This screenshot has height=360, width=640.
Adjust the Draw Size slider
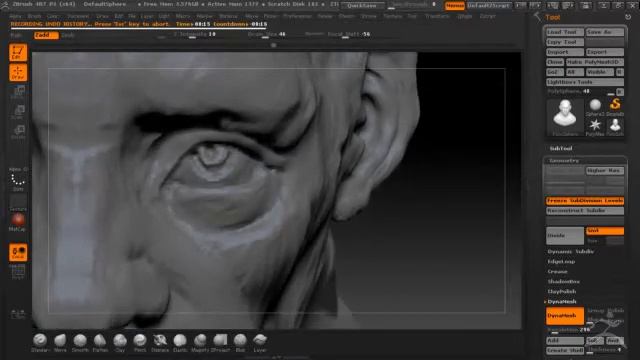267,35
